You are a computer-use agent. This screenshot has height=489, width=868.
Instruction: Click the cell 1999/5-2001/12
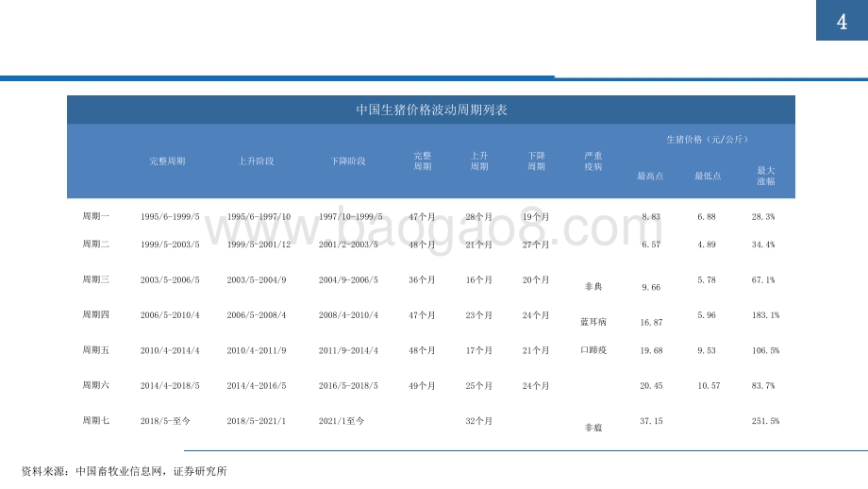click(259, 244)
